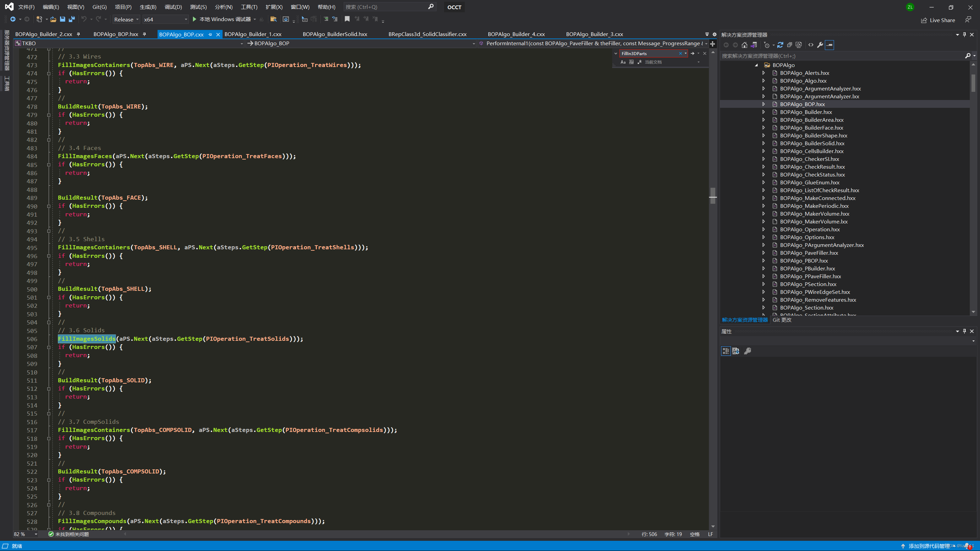Click the Save All toolbar icon
Viewport: 980px width, 551px height.
click(x=72, y=19)
